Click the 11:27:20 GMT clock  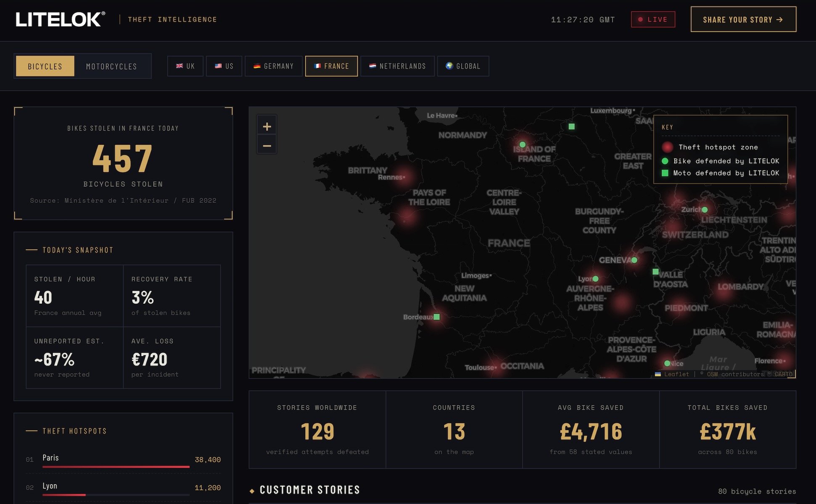point(583,19)
